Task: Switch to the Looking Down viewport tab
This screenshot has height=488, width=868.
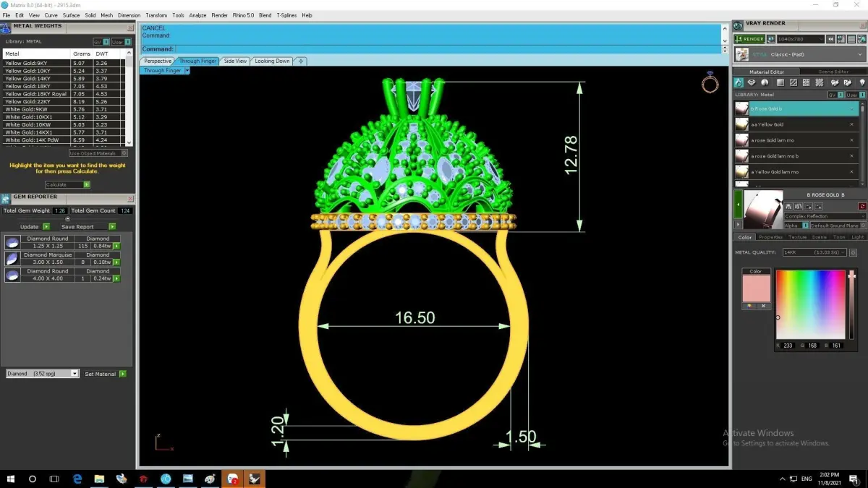Action: point(272,61)
